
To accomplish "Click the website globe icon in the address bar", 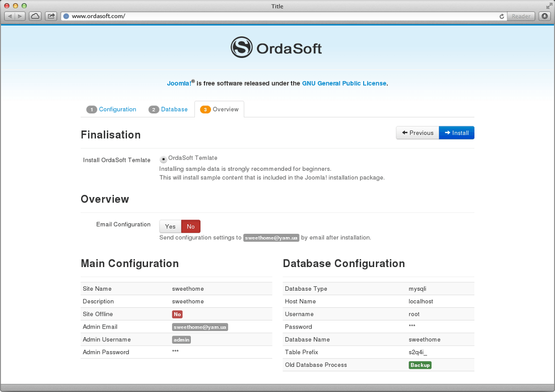I will click(x=66, y=16).
